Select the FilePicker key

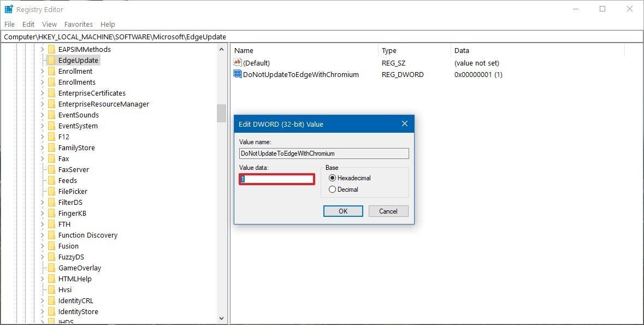(73, 192)
